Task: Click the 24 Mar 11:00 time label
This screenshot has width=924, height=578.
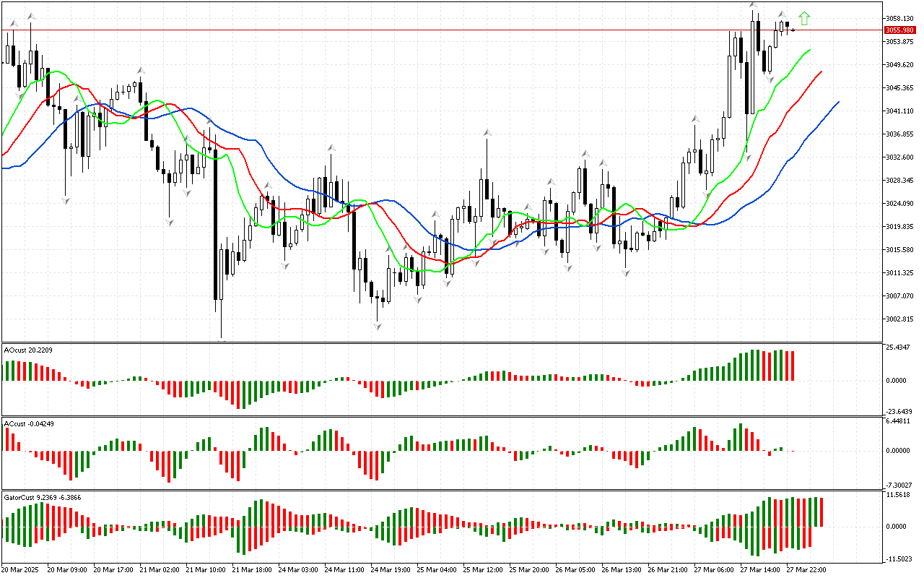Action: (x=344, y=570)
